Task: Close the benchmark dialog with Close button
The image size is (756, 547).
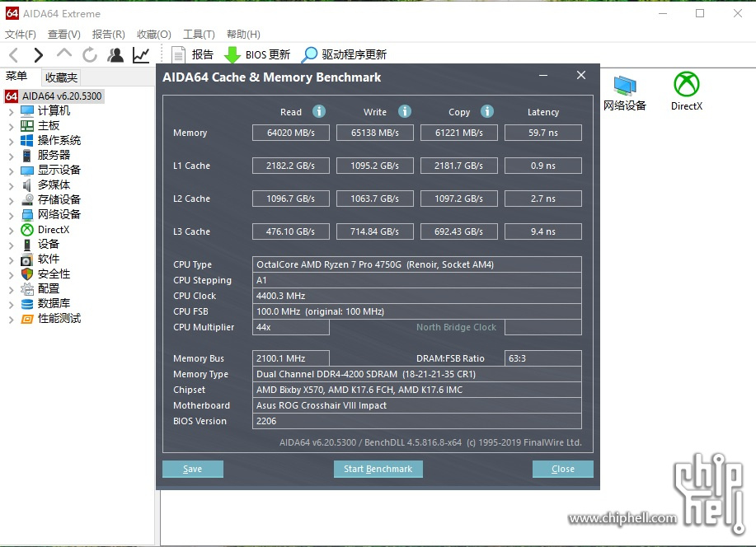Action: (x=562, y=469)
